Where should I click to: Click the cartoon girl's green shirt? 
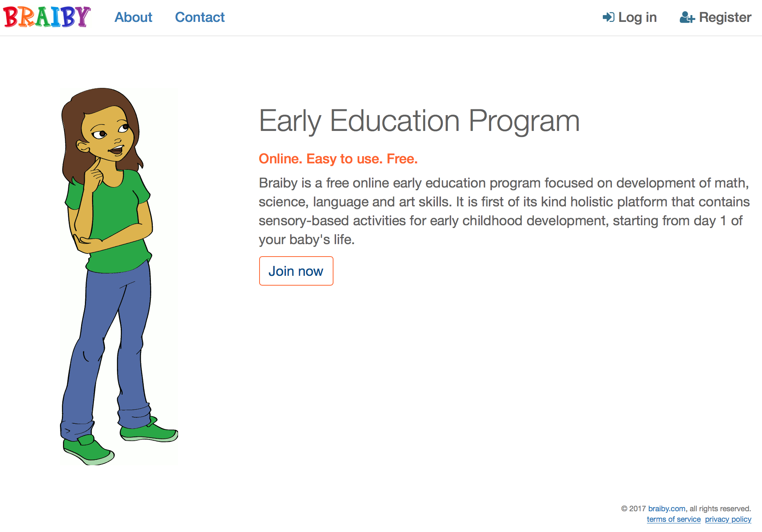(117, 211)
